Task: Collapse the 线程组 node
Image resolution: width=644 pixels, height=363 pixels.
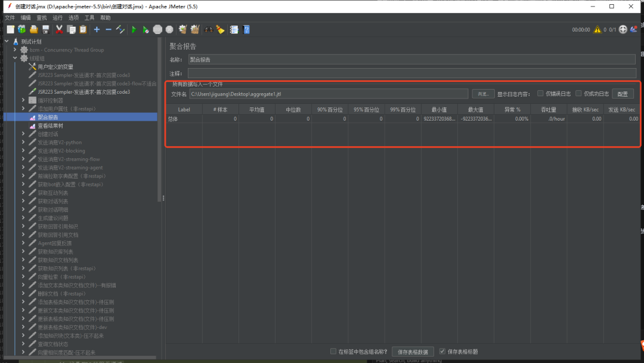Action: (x=15, y=58)
